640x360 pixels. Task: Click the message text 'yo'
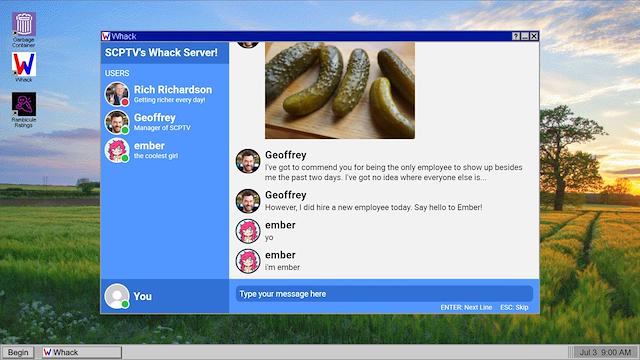pyautogui.click(x=269, y=238)
